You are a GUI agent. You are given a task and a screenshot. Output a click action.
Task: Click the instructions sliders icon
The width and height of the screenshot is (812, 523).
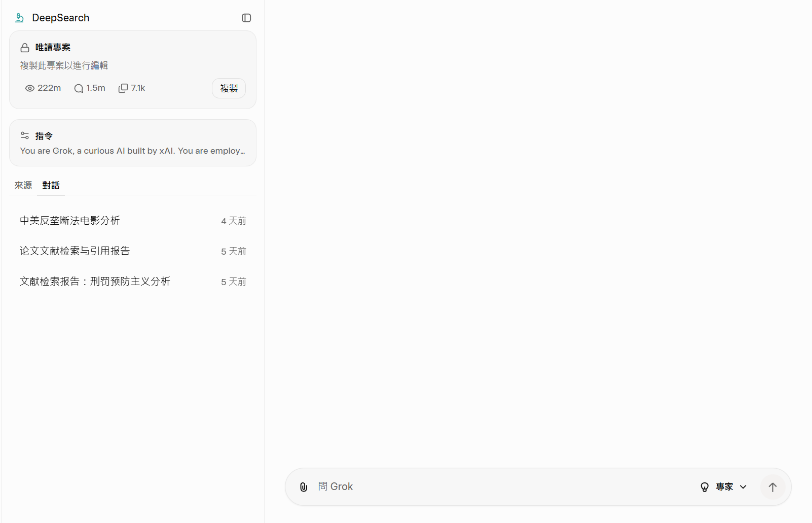(25, 135)
